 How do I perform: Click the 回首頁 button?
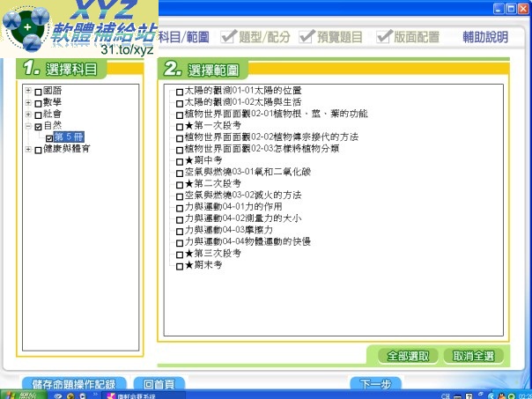click(159, 384)
